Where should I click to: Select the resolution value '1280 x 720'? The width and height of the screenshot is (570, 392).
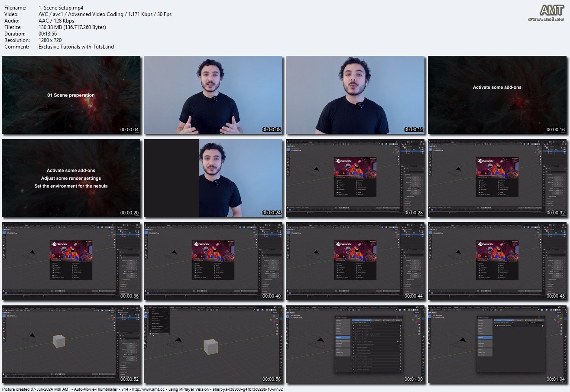coord(51,40)
